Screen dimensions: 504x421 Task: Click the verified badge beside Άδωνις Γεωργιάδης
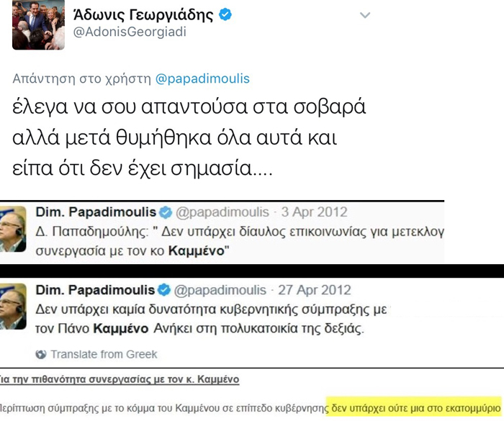[x=225, y=15]
